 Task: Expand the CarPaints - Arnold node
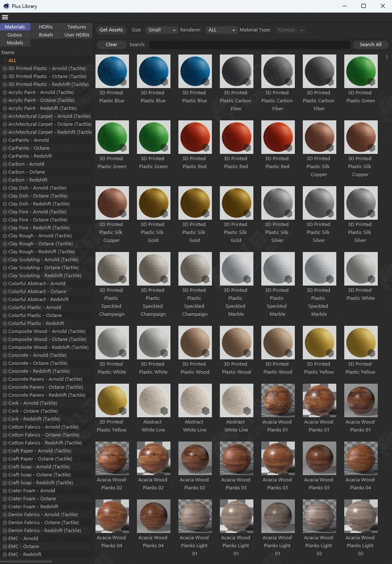[x=5, y=140]
